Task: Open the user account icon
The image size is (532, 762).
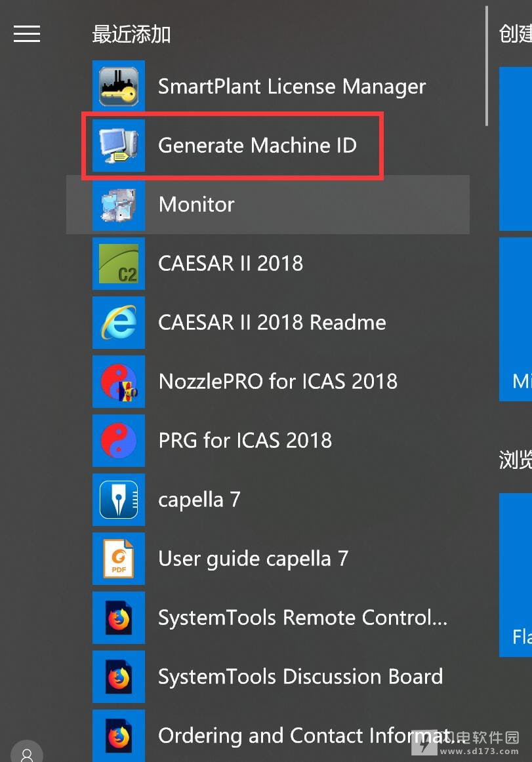Action: tap(27, 752)
